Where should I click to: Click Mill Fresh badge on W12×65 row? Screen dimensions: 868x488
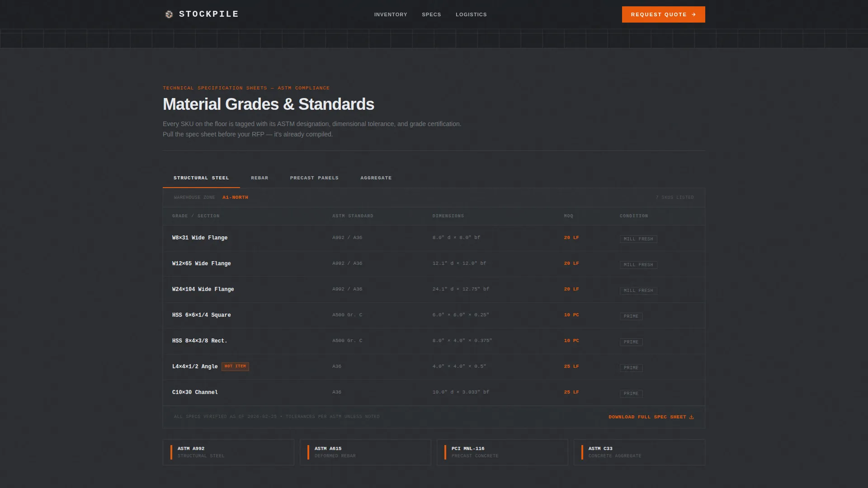[638, 265]
